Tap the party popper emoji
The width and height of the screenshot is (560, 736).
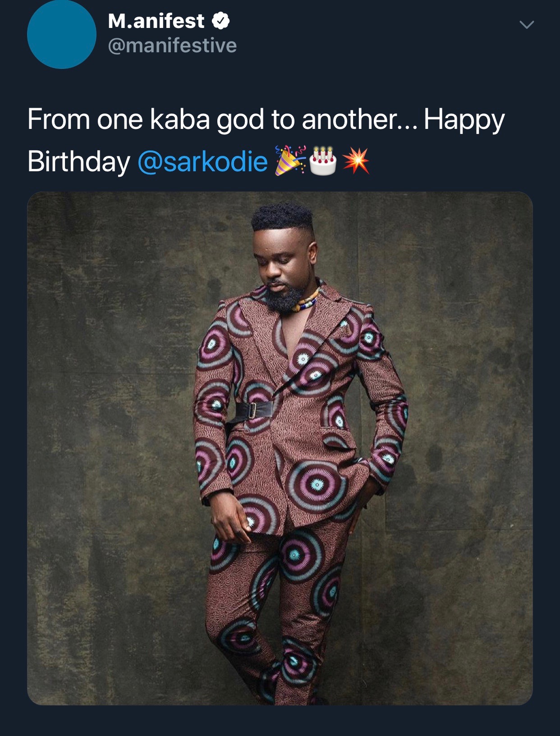(x=290, y=160)
